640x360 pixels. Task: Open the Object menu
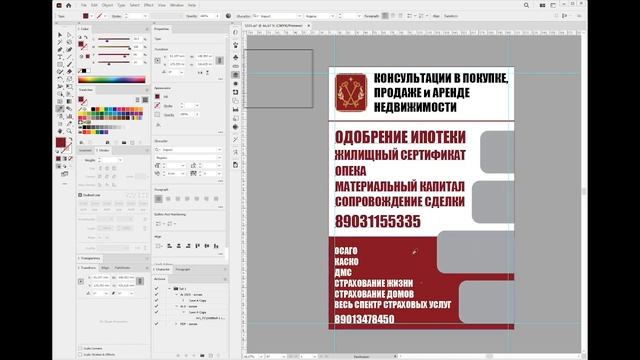107,5
